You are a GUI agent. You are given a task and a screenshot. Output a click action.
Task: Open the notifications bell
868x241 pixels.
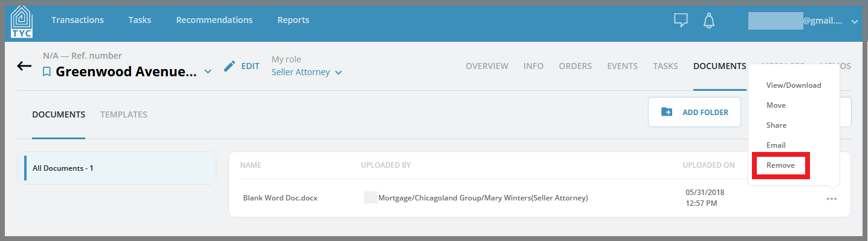(709, 21)
